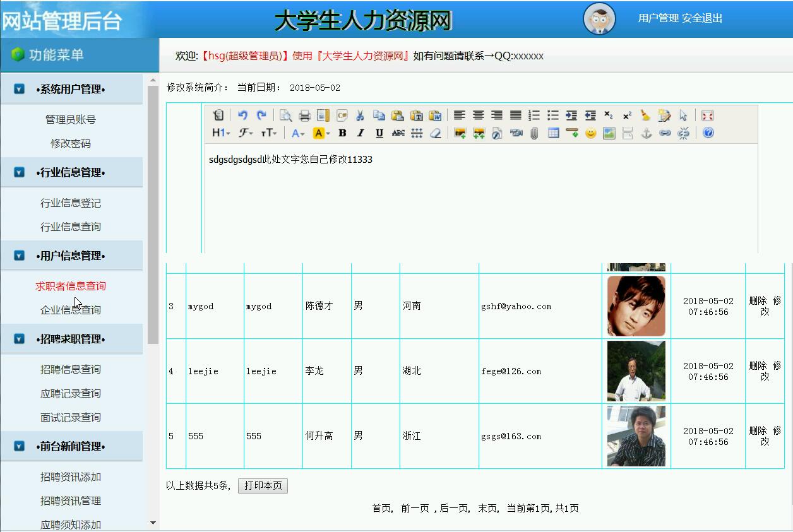Open the H1 paragraph format dropdown

tap(221, 133)
